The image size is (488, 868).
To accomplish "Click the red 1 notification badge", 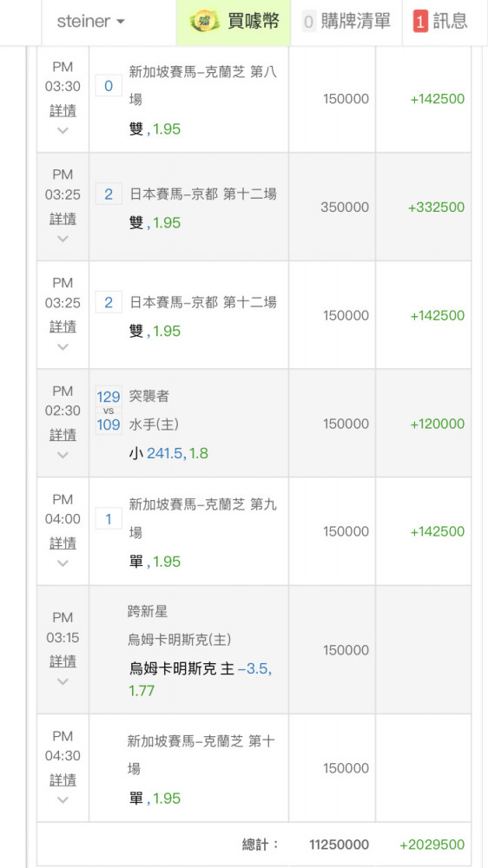I will 421,23.
